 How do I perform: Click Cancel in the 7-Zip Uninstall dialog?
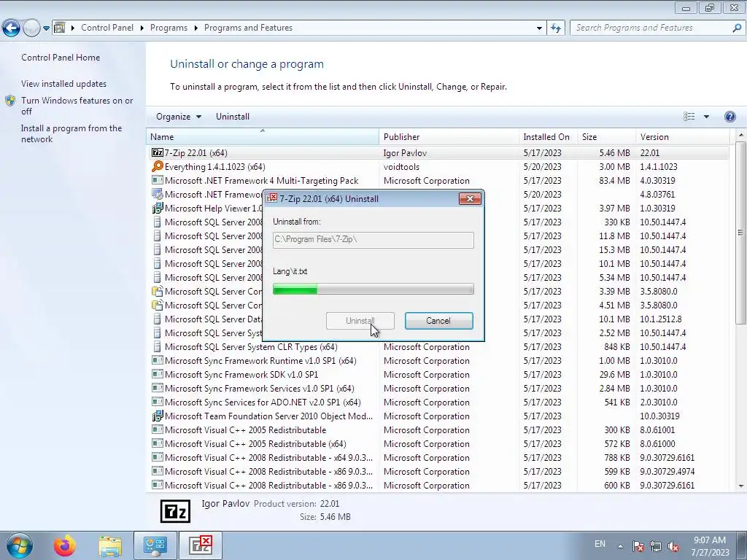pos(438,321)
